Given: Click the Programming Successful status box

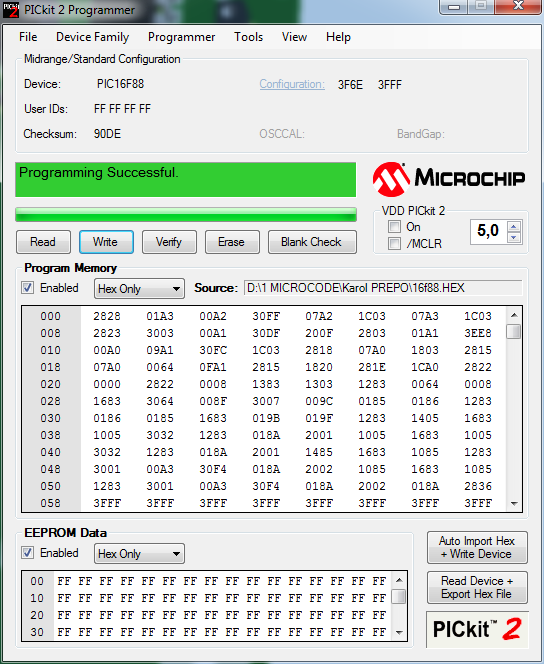Looking at the screenshot, I should tap(186, 180).
